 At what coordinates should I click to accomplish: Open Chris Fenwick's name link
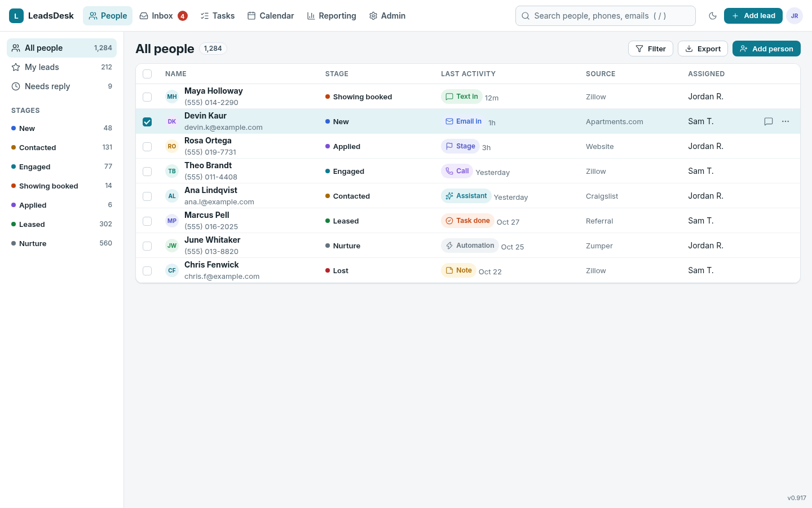211,265
